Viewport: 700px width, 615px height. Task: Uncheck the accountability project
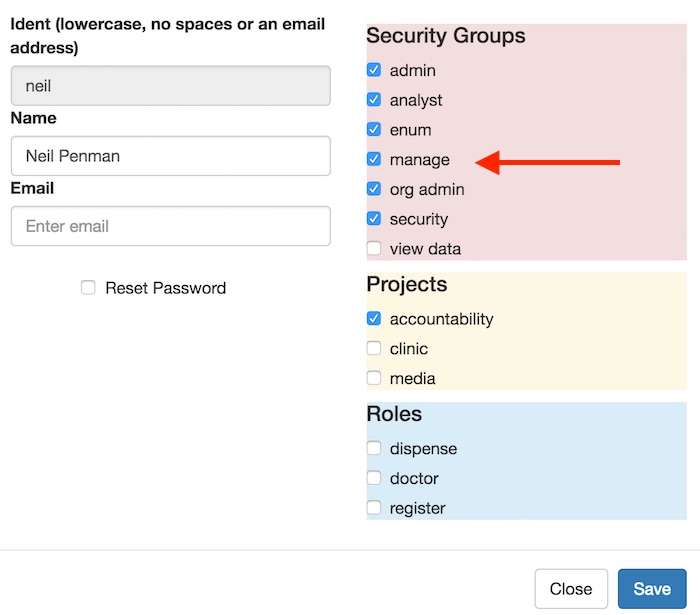coord(374,319)
